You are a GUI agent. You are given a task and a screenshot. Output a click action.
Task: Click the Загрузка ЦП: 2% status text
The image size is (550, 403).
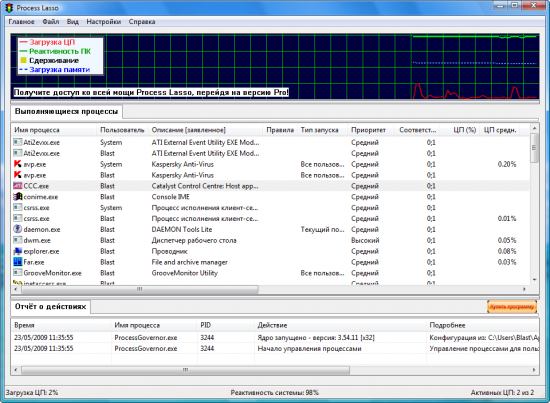point(32,392)
